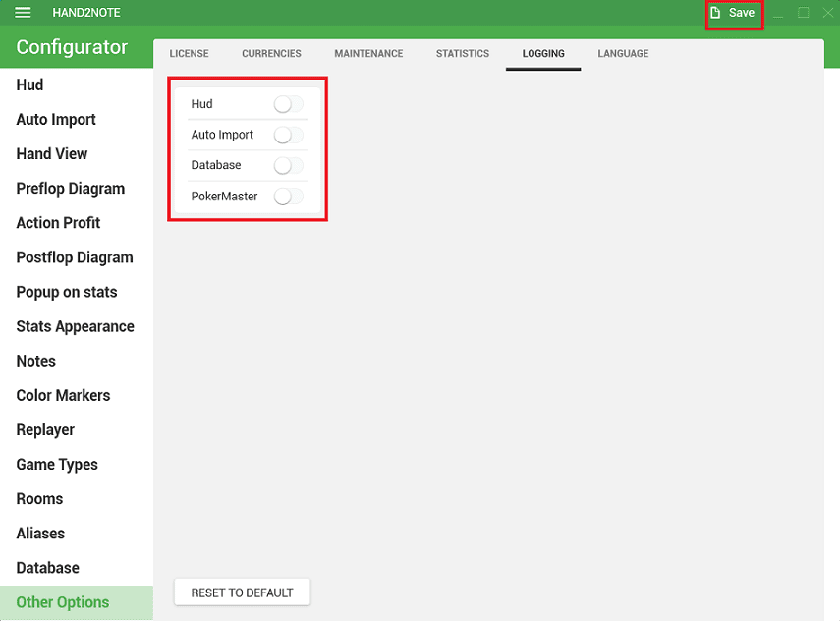Open Hand View settings
Screen dimensions: 840x621
[x=77, y=154]
